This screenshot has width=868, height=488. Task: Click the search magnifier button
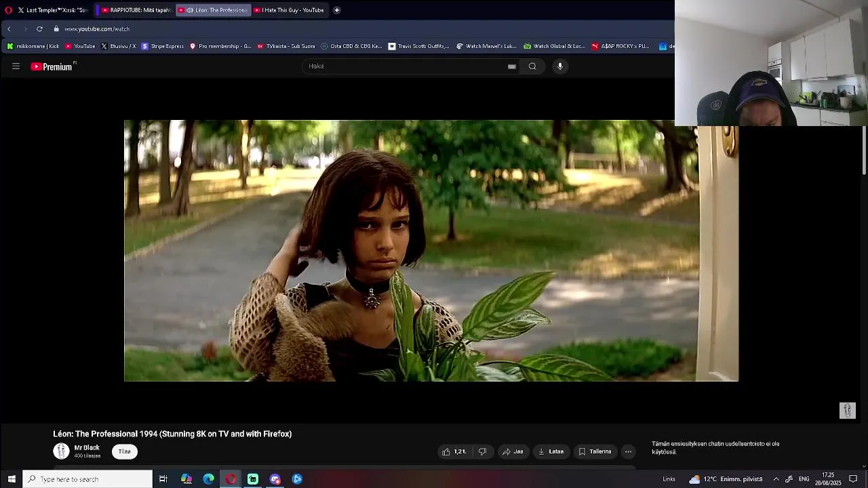pos(532,66)
